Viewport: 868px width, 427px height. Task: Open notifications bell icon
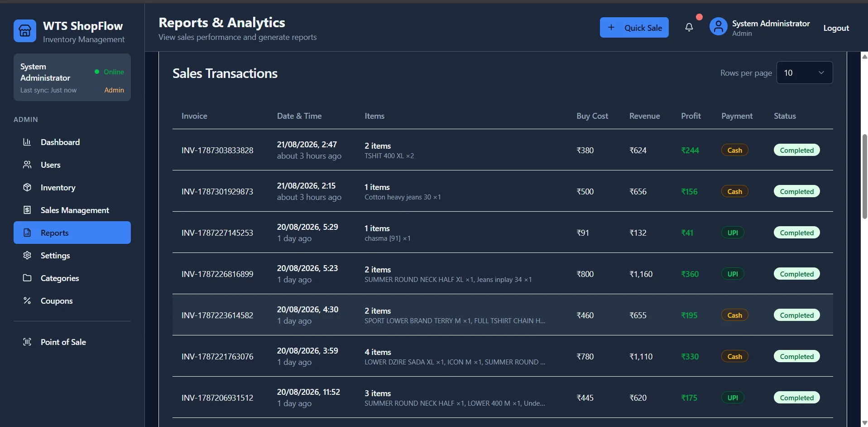click(x=689, y=28)
